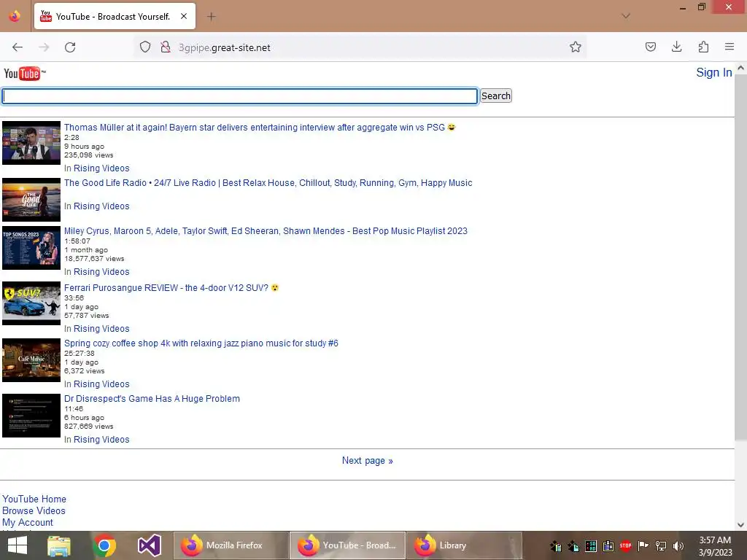The image size is (747, 560).
Task: Open Ferrari Purosangue SUV thumbnail
Action: point(31,303)
